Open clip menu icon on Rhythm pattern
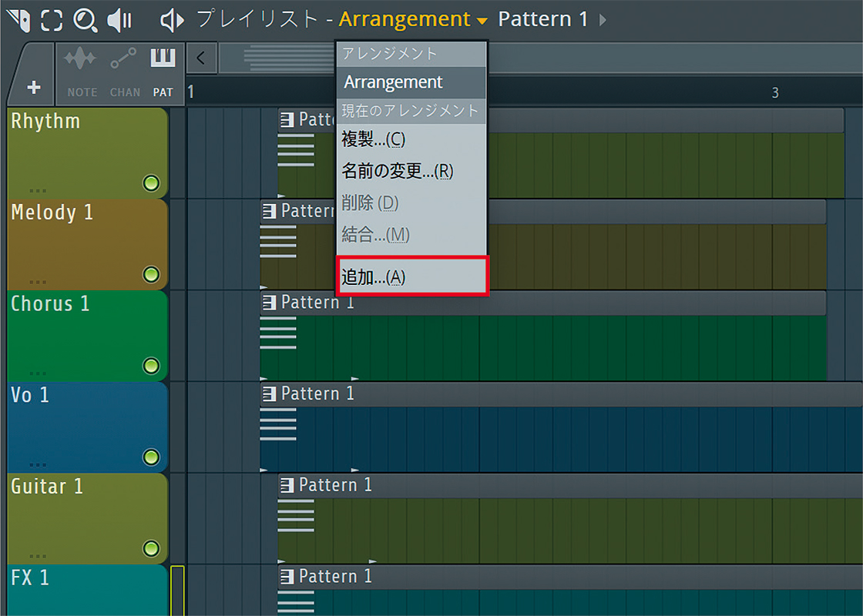The image size is (863, 616). pyautogui.click(x=287, y=120)
